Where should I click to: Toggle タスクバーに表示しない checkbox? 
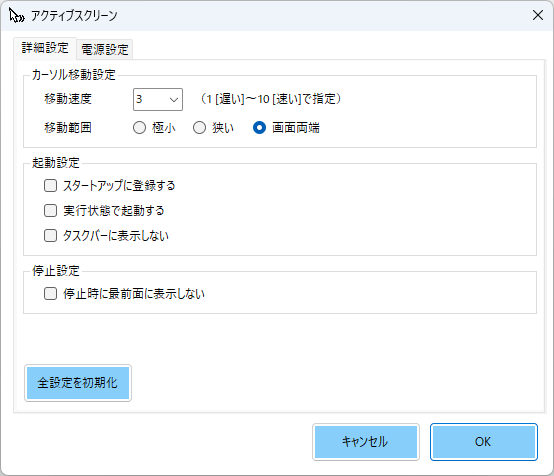coord(50,235)
